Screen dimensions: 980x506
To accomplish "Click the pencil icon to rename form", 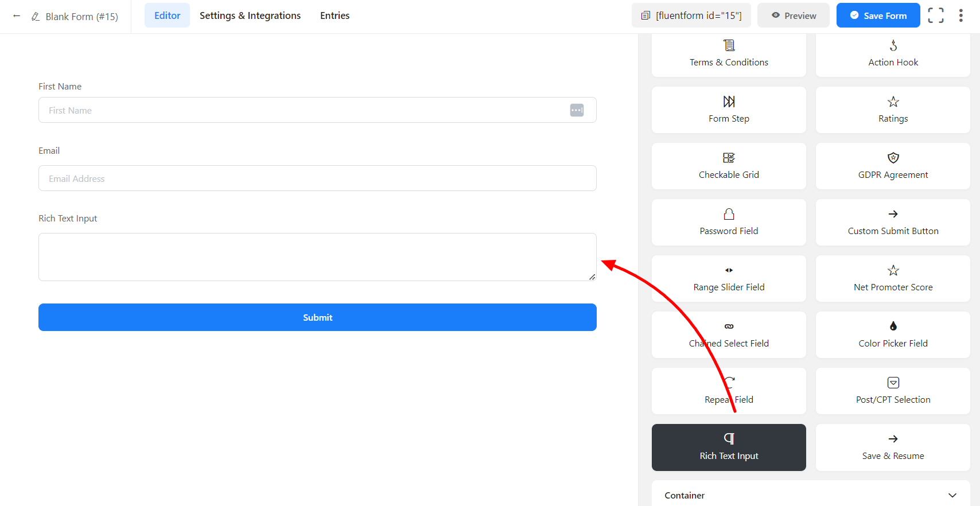I will click(x=36, y=17).
